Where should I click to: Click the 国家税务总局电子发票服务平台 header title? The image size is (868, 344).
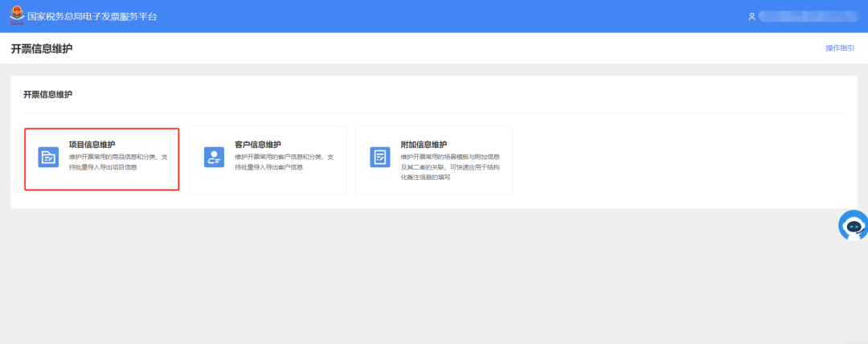(x=92, y=16)
